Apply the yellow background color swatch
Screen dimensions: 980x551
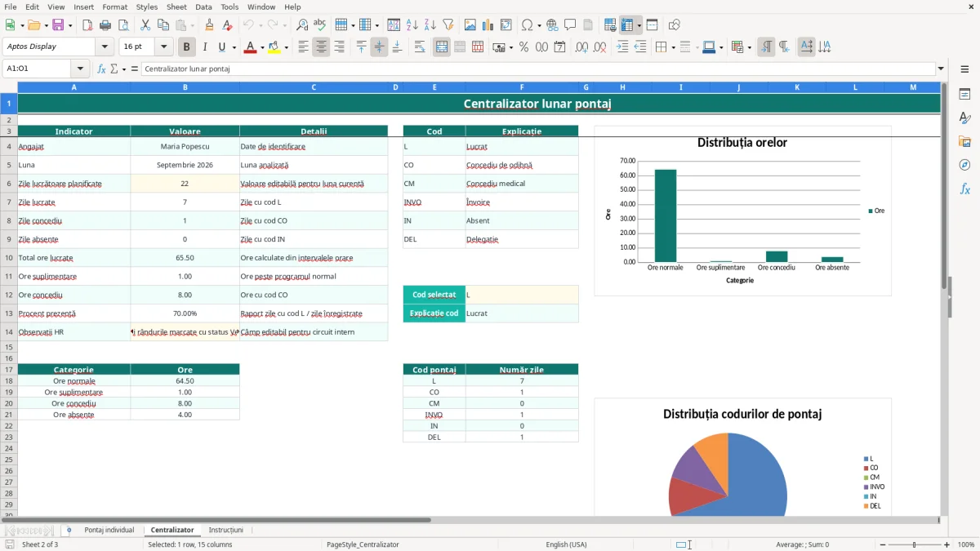click(x=274, y=47)
